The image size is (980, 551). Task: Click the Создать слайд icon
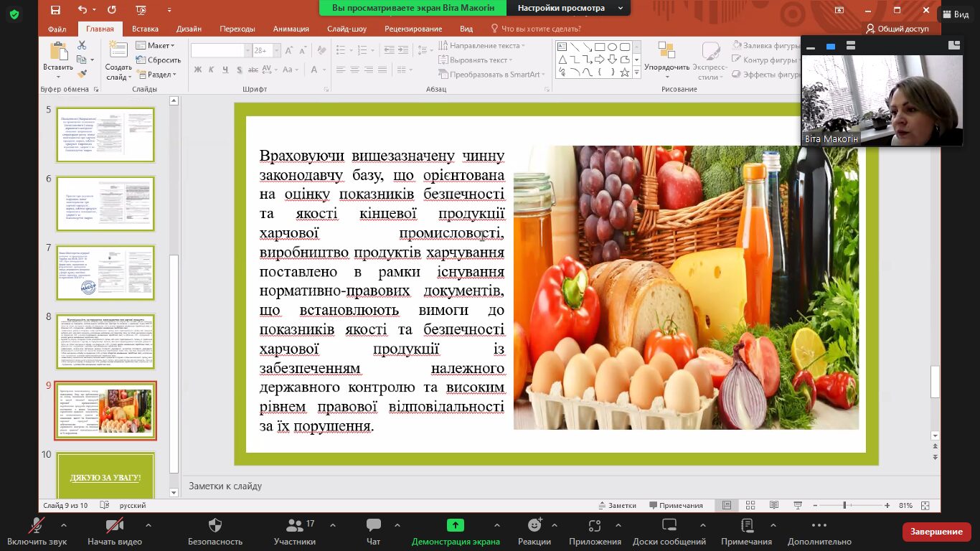(x=118, y=50)
